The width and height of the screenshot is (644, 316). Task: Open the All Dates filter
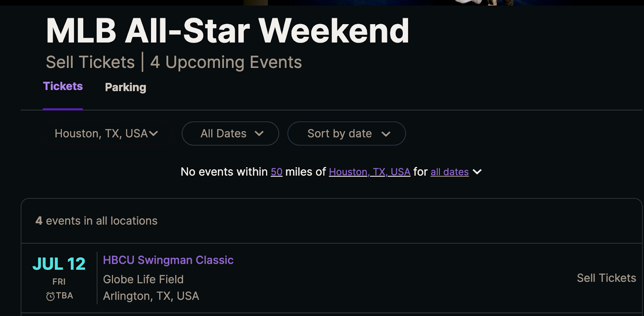(x=230, y=133)
